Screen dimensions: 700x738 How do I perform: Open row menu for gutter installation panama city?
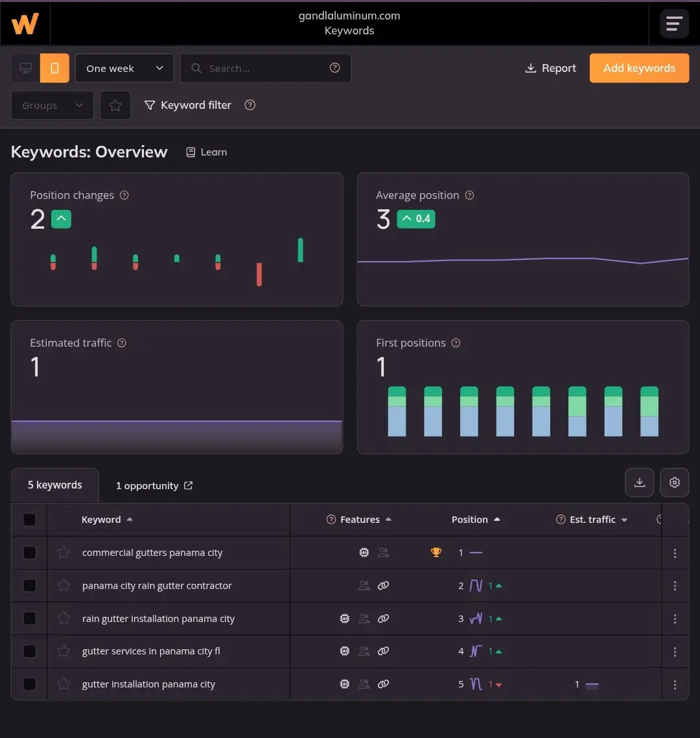point(675,685)
